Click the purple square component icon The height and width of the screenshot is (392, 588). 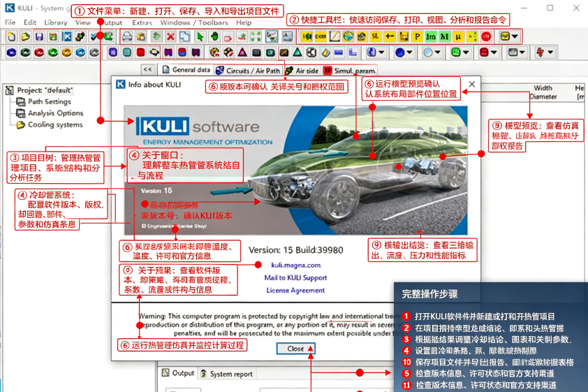point(113,52)
